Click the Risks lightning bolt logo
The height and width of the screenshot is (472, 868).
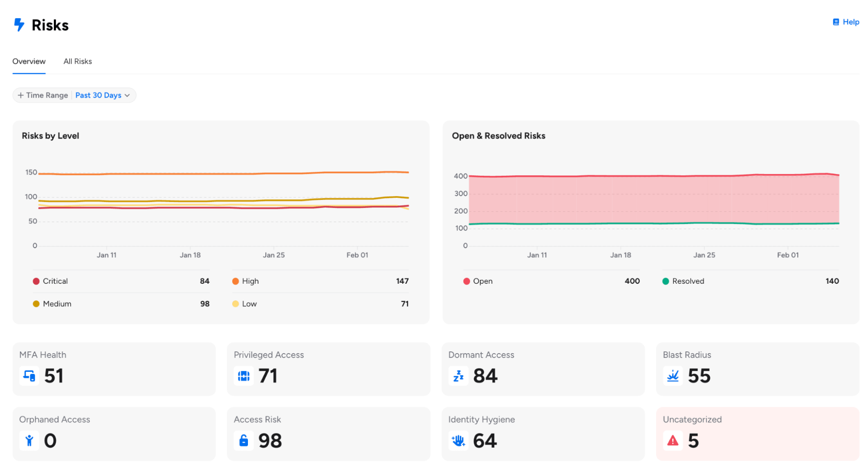[x=19, y=25]
